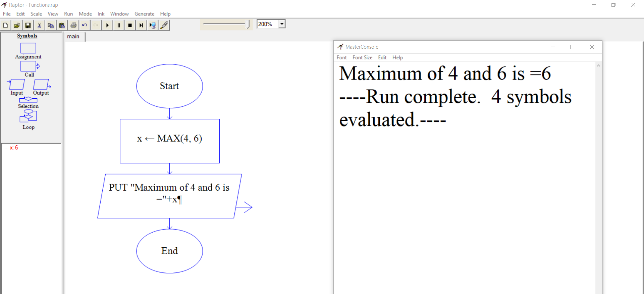644x294 pixels.
Task: Step to next shape with the Step button
Action: tap(141, 25)
